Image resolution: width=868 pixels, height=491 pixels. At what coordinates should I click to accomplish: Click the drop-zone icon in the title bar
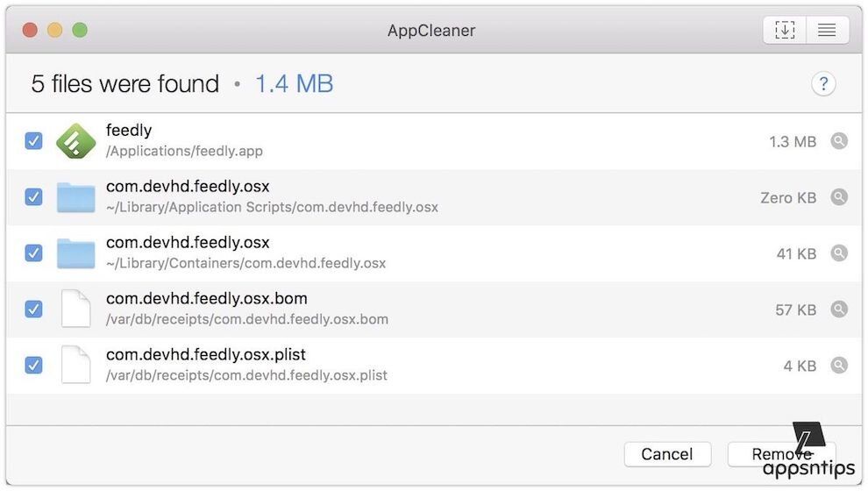pos(785,31)
